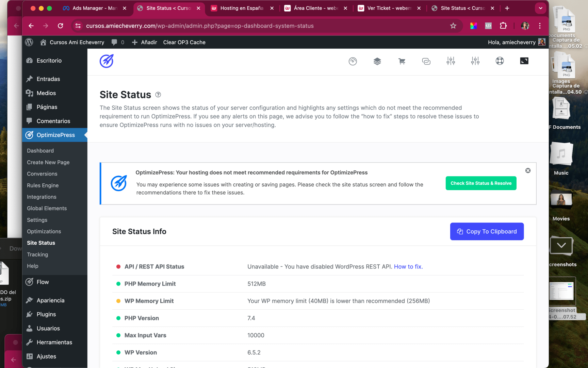Screen dimensions: 588x368
Task: Open the first sliders settings icon
Action: (451, 61)
